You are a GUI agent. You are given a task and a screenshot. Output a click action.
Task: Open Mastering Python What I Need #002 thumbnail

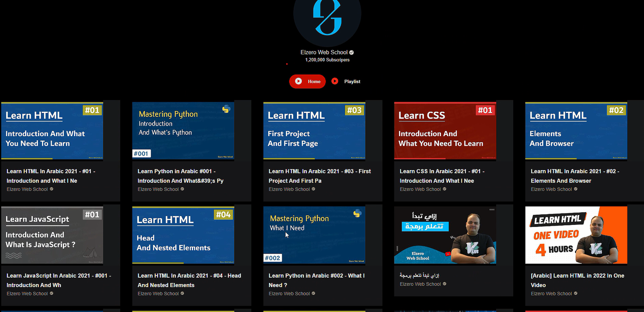(314, 235)
